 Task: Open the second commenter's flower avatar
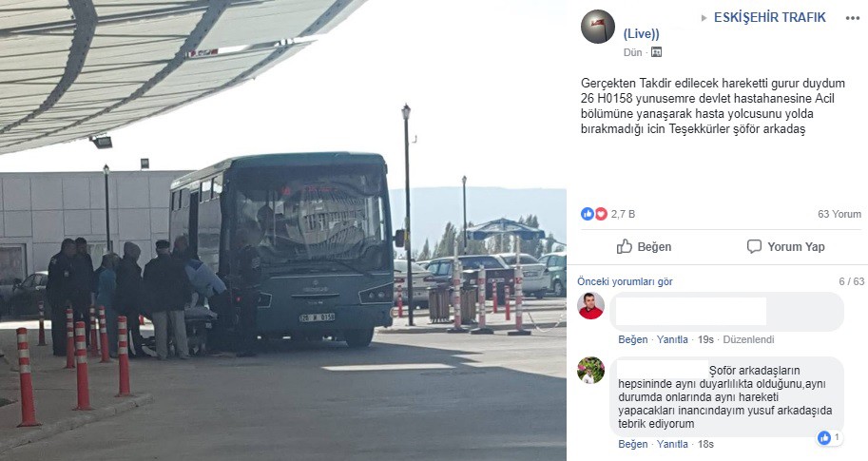point(590,371)
